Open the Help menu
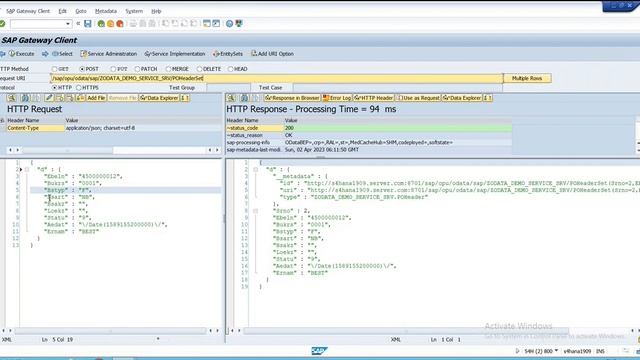This screenshot has height=360, width=640. [x=156, y=11]
